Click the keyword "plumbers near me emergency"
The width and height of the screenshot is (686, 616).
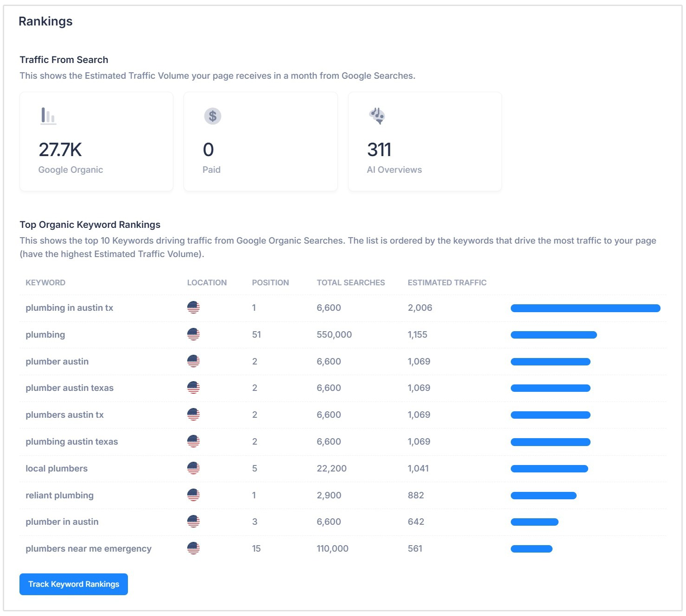[89, 548]
